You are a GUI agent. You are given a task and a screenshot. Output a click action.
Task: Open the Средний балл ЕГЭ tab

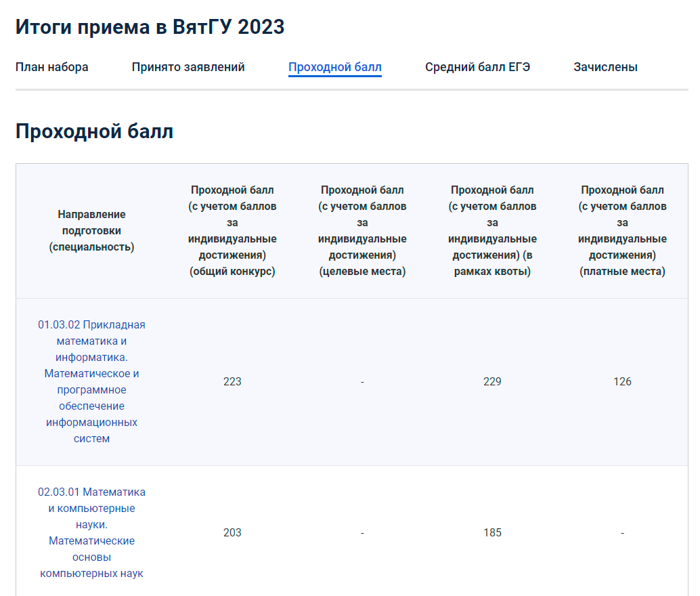(478, 67)
